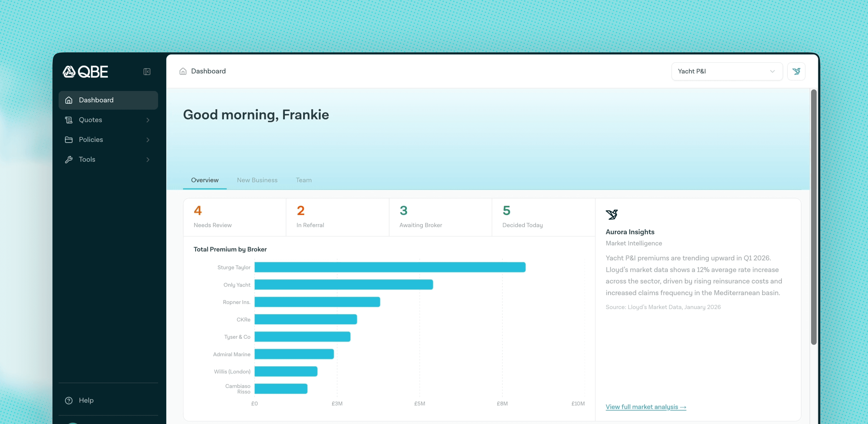Switch to the Team tab

[x=304, y=180]
